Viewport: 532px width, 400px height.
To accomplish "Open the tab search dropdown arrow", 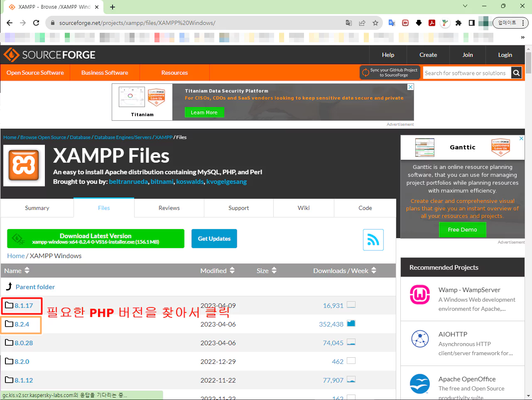I will pos(465,6).
